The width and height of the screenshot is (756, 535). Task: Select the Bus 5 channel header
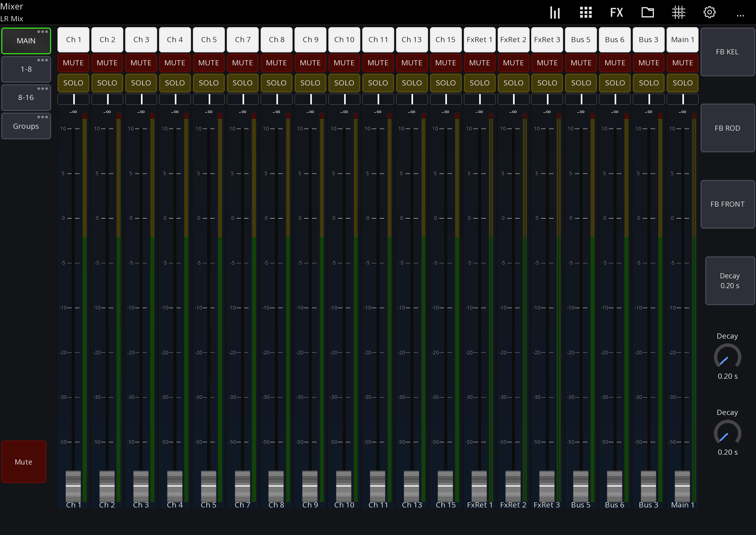point(581,39)
